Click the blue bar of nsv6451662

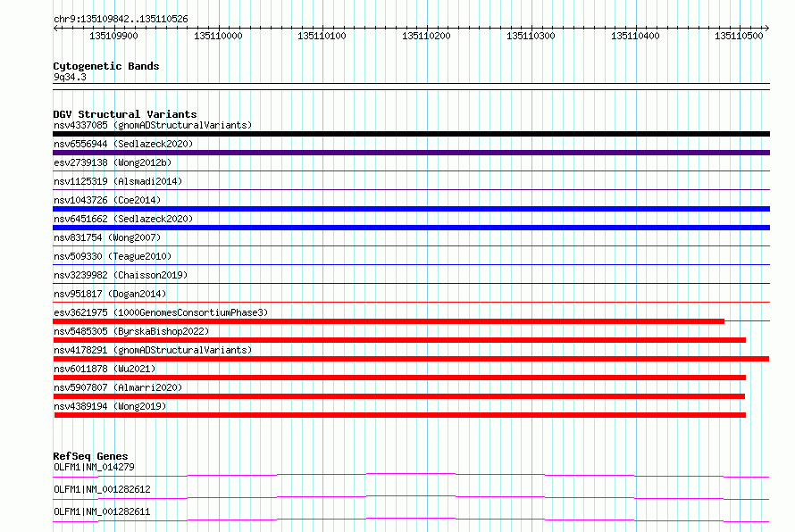(411, 228)
